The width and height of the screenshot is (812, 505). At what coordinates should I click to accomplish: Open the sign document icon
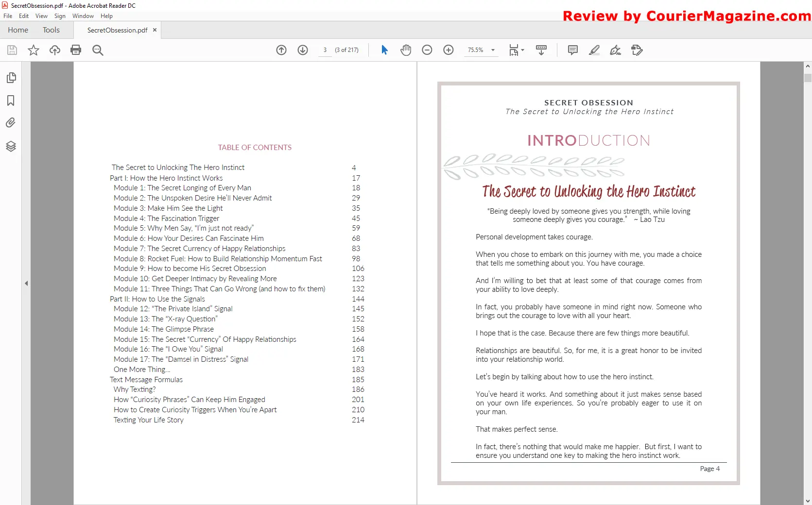[616, 50]
